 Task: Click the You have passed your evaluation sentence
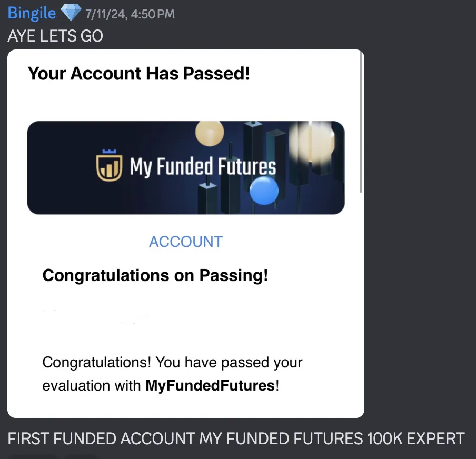[172, 374]
